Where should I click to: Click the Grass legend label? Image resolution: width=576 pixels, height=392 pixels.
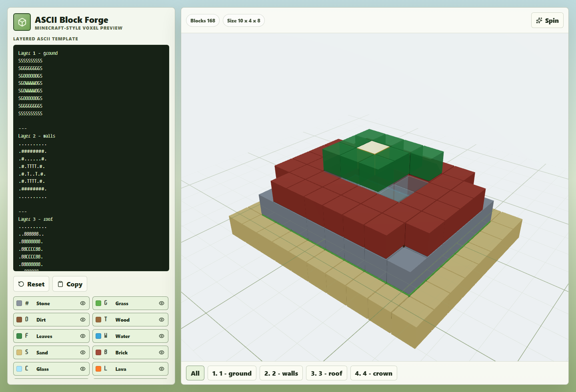[122, 304]
